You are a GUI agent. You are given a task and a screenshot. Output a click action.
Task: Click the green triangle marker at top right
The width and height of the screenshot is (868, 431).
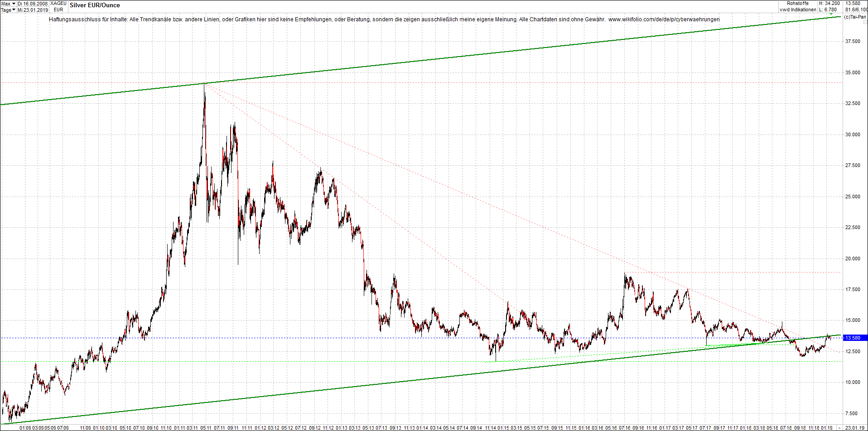[831, 14]
